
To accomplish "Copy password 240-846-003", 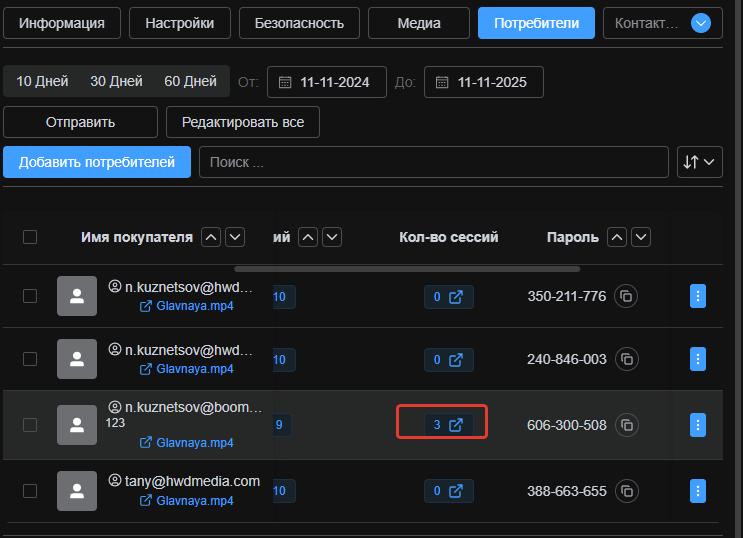I will coord(626,359).
